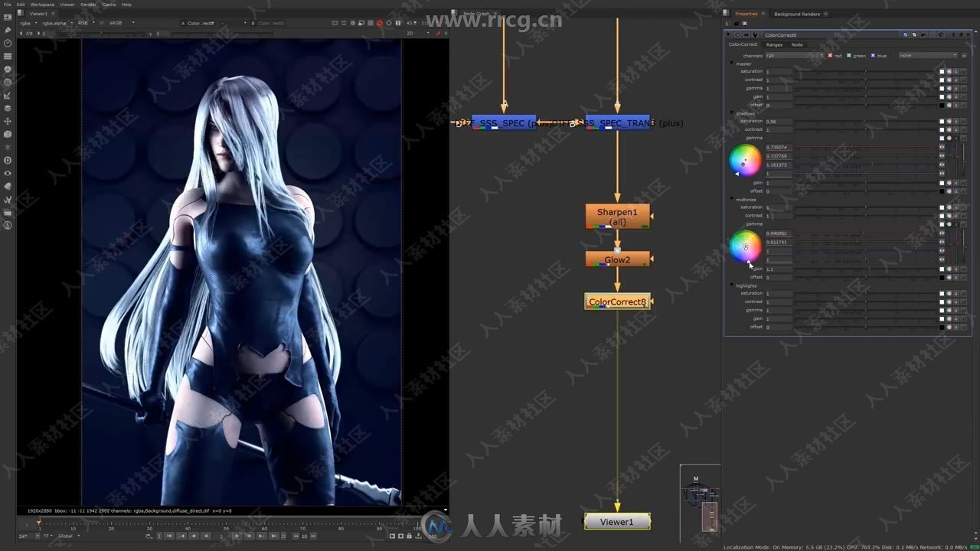The height and width of the screenshot is (551, 980).
Task: Open the File menu
Action: click(8, 5)
